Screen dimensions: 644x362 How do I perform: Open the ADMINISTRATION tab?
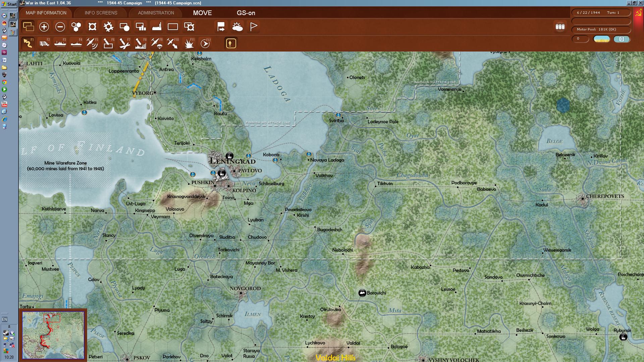coord(156,13)
